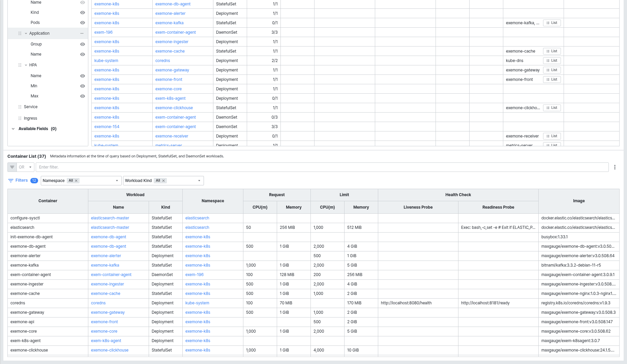Screen dimensions: 627x364
Task: Open the List button for exemone-cache service
Action: click(552, 51)
